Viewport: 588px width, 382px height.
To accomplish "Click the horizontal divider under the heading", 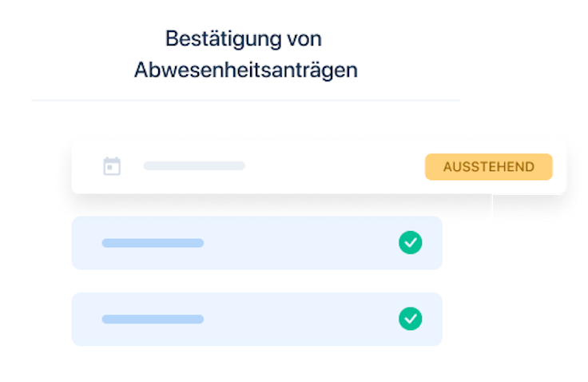I will (245, 100).
